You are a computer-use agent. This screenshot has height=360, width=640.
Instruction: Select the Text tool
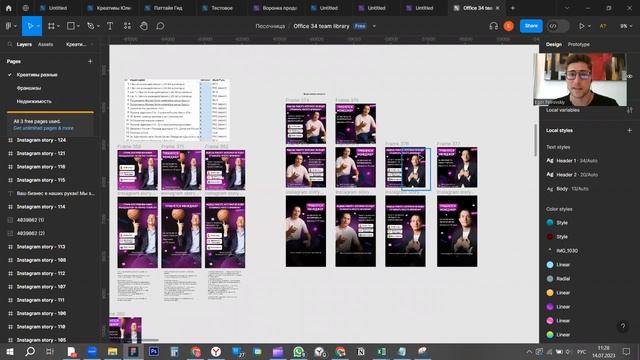tap(110, 26)
